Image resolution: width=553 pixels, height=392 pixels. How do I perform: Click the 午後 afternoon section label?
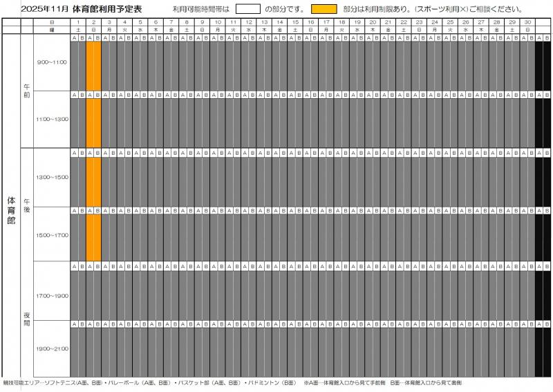click(x=27, y=205)
